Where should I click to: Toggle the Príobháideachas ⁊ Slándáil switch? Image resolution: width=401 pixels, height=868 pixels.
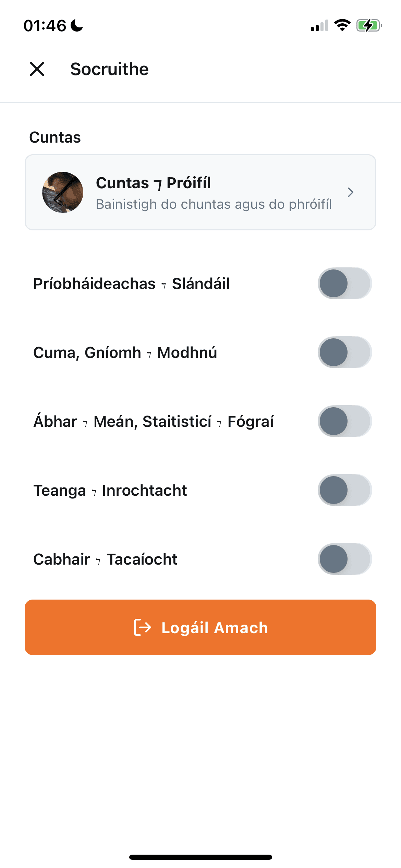[x=345, y=284]
